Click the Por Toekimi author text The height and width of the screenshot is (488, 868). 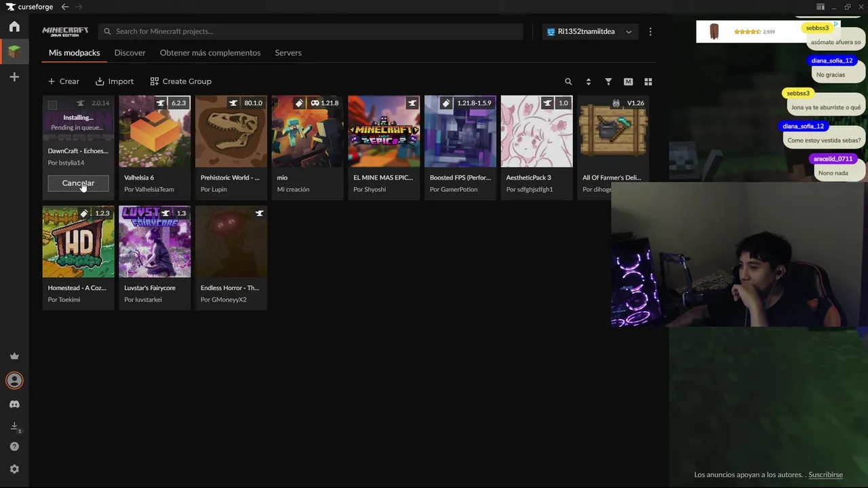pos(64,300)
